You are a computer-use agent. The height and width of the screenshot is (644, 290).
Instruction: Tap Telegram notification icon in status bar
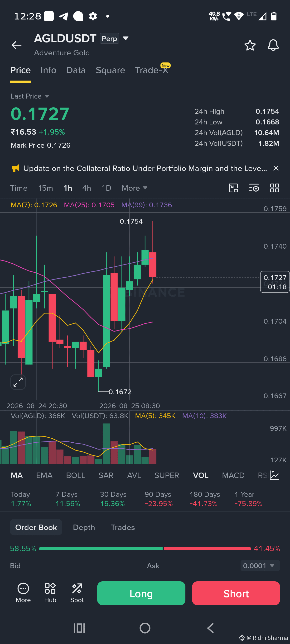point(63,16)
